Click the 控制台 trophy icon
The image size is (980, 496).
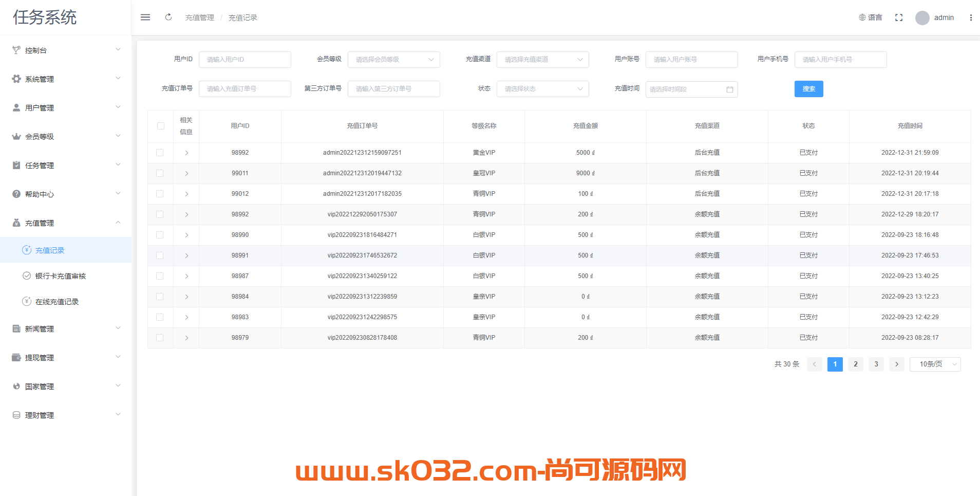tap(16, 50)
